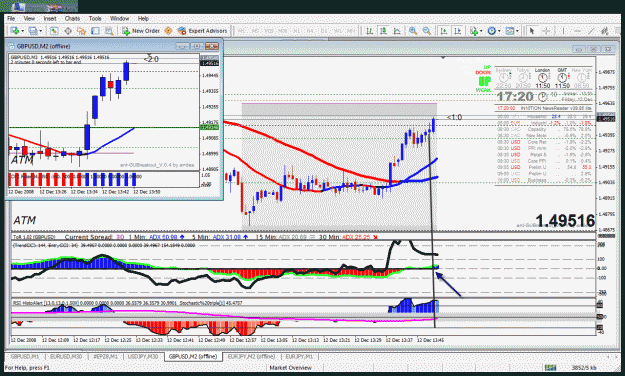Switch to candlestick chart mode
Screen dimensions: 625x376
point(383,31)
